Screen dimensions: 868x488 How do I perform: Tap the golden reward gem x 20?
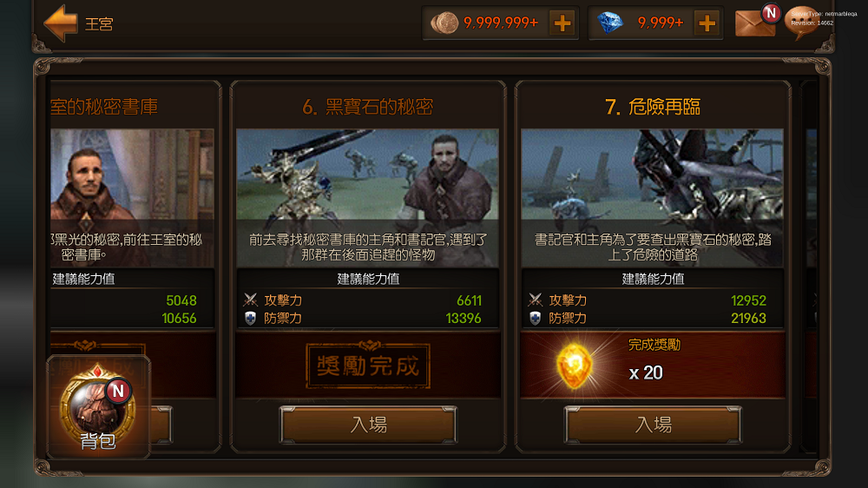tap(575, 366)
